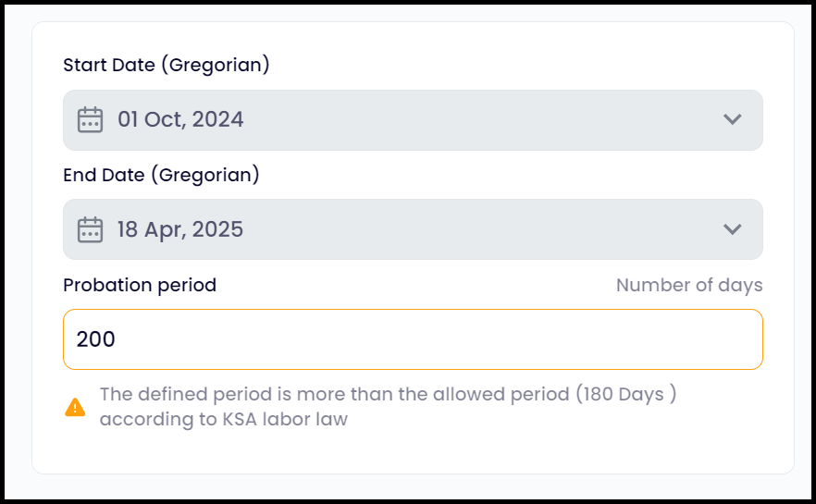Click "according to KSA labor law" text
This screenshot has height=504, width=816.
click(x=223, y=419)
